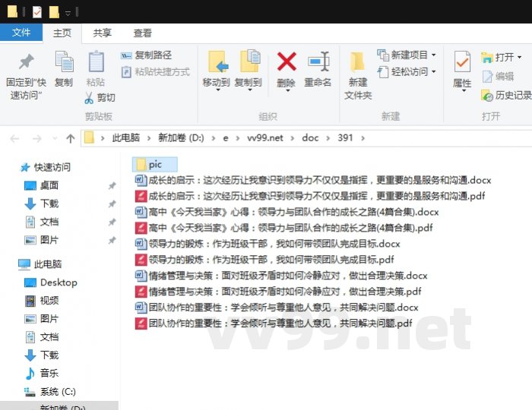Click the Rename (重命名) icon
Screen dimensions: 532x410
point(318,61)
